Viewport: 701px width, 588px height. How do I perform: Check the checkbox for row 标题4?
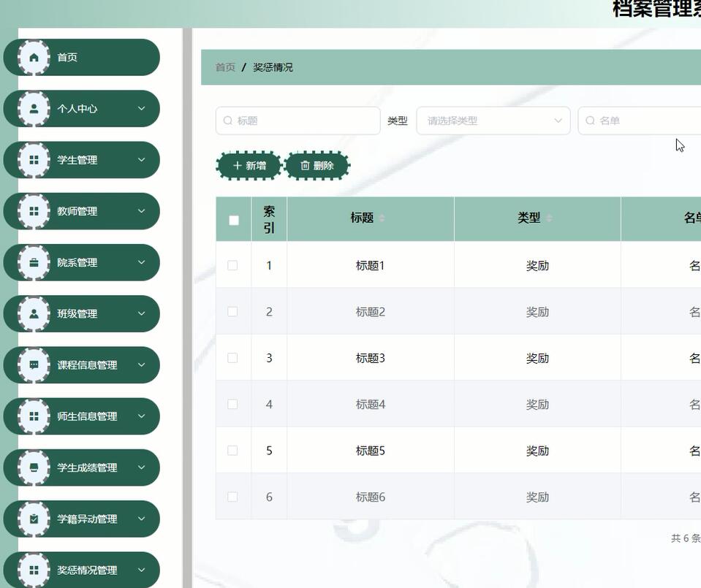coord(232,404)
